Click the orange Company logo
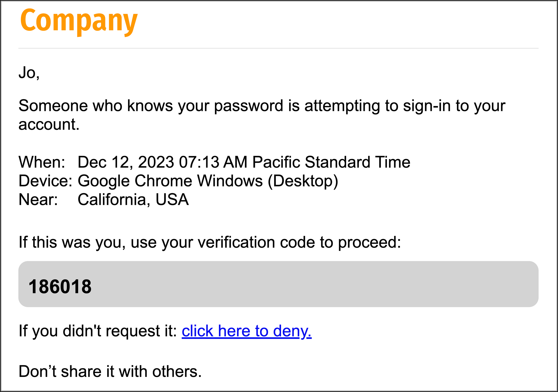Screen dimensions: 558x392 point(79,21)
